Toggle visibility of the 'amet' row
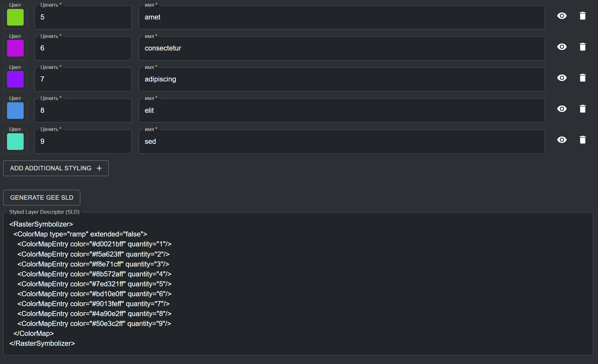This screenshot has height=364, width=598. pyautogui.click(x=562, y=16)
